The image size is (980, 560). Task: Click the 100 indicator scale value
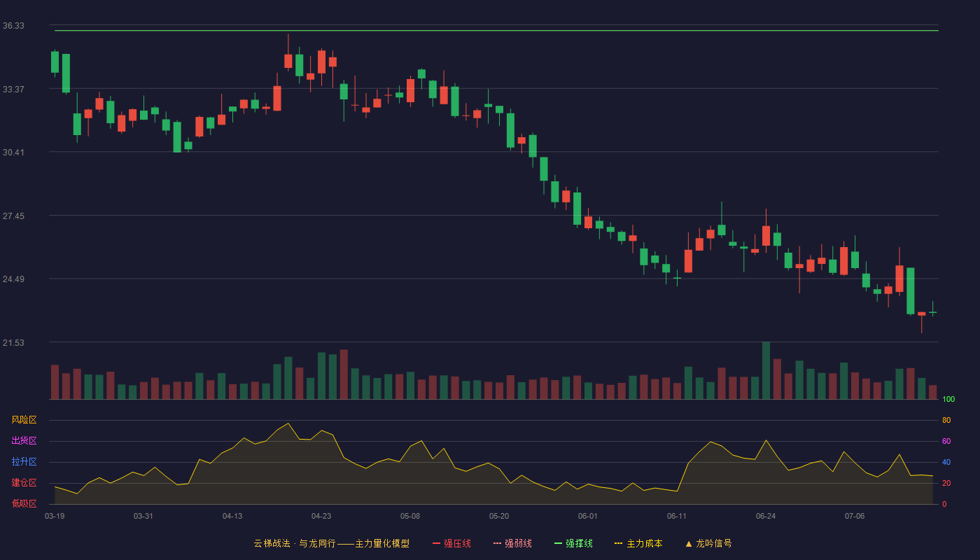point(948,400)
